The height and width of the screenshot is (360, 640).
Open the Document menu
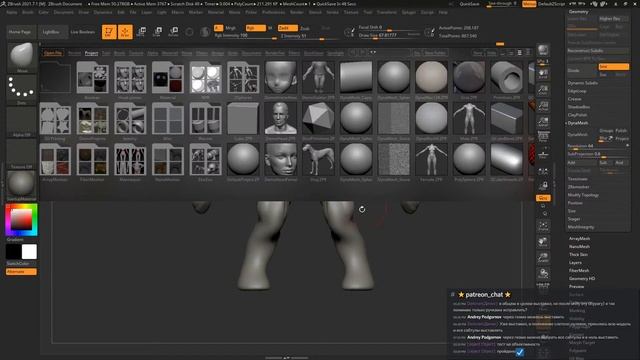pyautogui.click(x=64, y=12)
